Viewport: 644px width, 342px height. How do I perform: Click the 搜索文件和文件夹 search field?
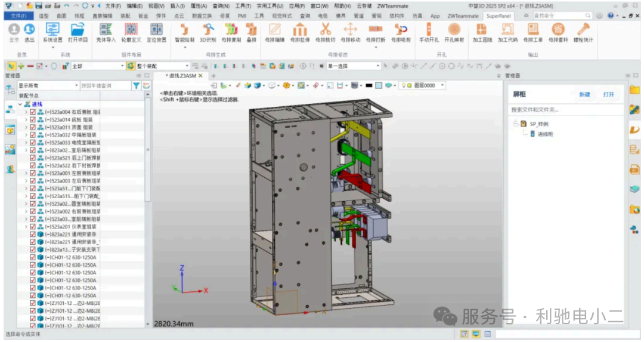pos(566,110)
